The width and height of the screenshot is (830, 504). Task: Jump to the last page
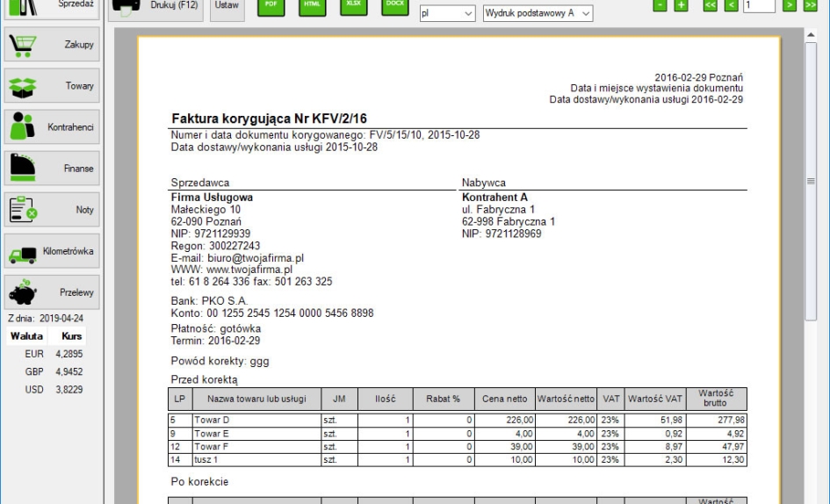click(x=810, y=6)
